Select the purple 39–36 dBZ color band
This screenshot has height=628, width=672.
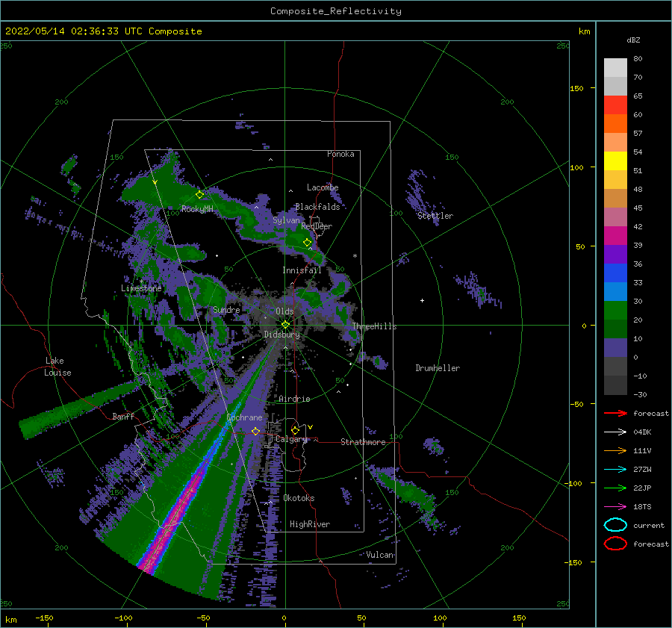(615, 255)
